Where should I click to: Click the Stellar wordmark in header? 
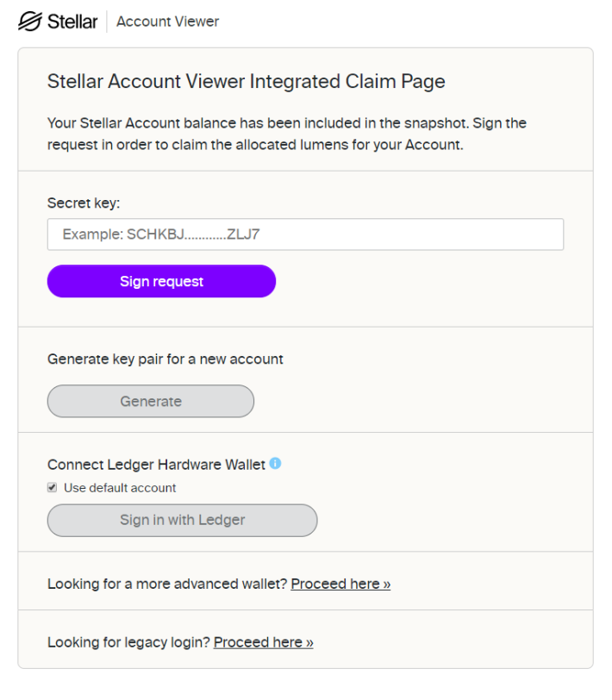click(72, 22)
